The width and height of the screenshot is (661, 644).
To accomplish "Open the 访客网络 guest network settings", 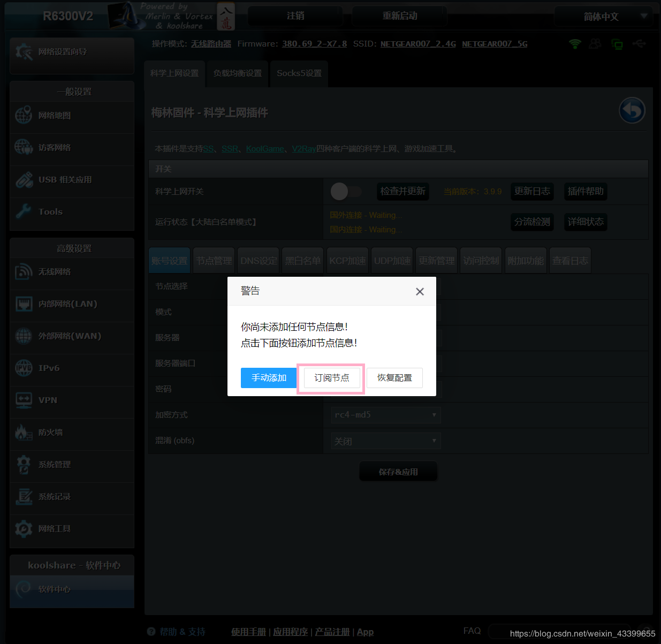I will click(x=54, y=147).
